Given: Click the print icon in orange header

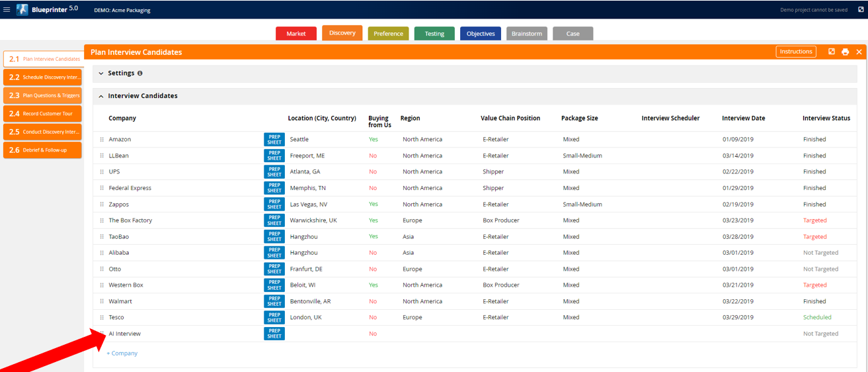Looking at the screenshot, I should click(845, 52).
